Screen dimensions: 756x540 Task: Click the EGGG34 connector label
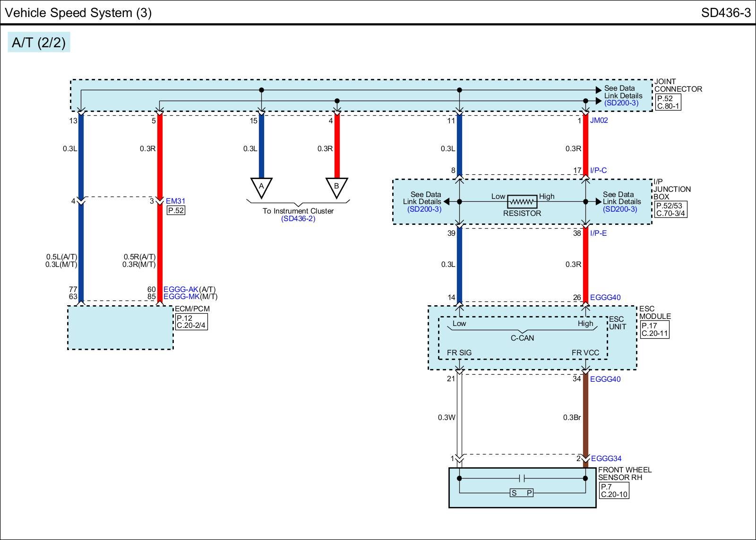pyautogui.click(x=606, y=459)
